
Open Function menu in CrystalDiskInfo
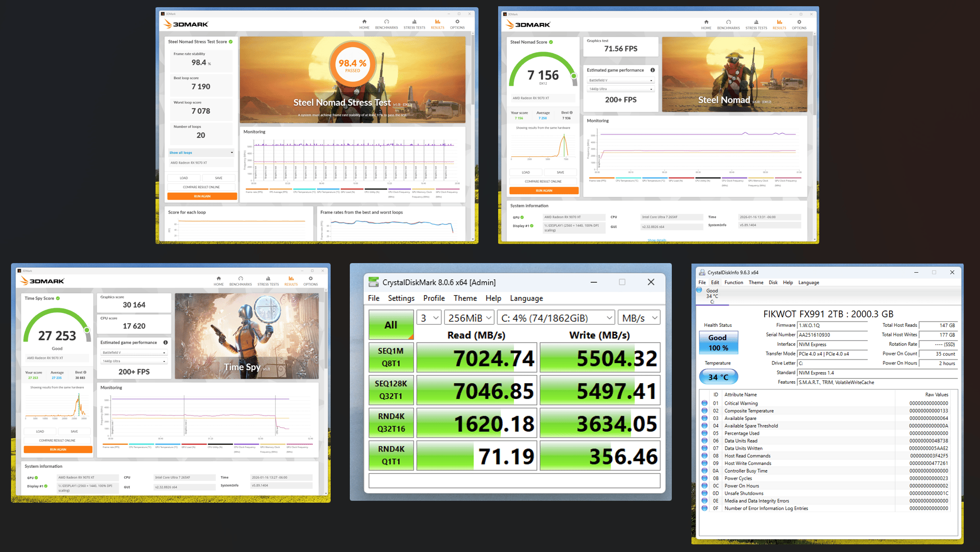point(734,283)
